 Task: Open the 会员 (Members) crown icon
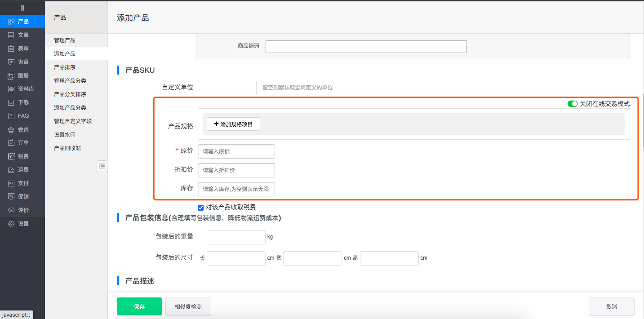[11, 129]
